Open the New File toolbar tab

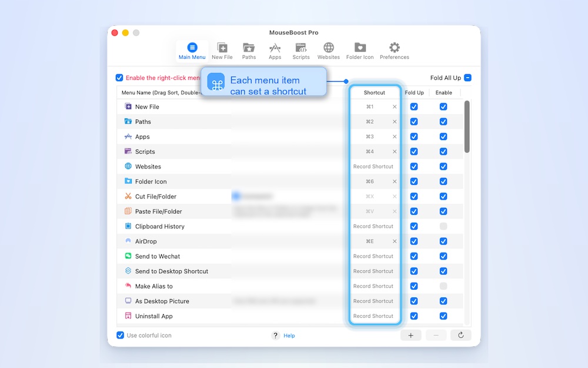222,51
